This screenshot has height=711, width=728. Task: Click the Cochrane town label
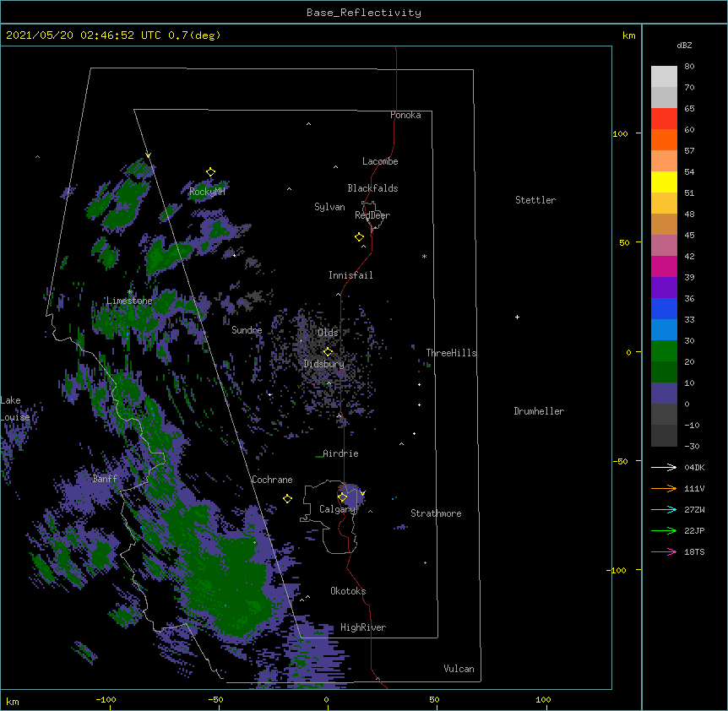(x=272, y=480)
